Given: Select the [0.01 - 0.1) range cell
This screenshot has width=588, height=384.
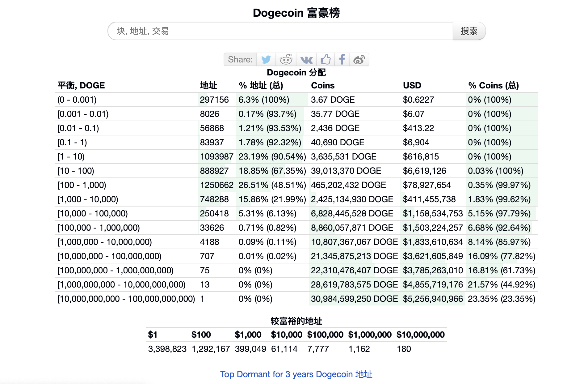Looking at the screenshot, I should (x=78, y=128).
